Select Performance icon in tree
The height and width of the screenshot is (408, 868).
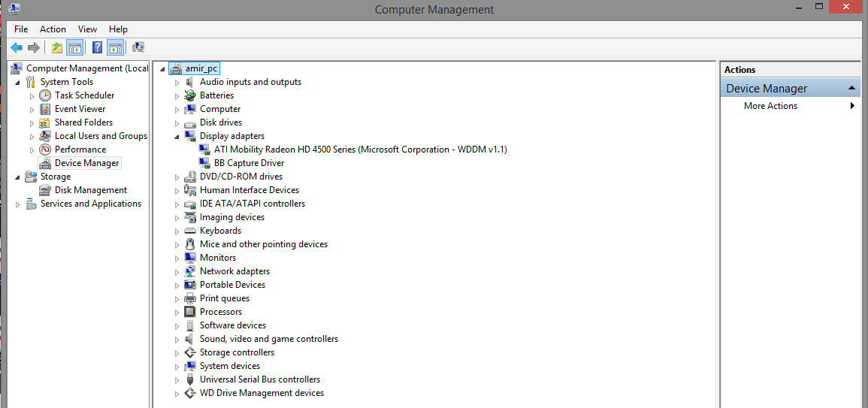tap(45, 150)
